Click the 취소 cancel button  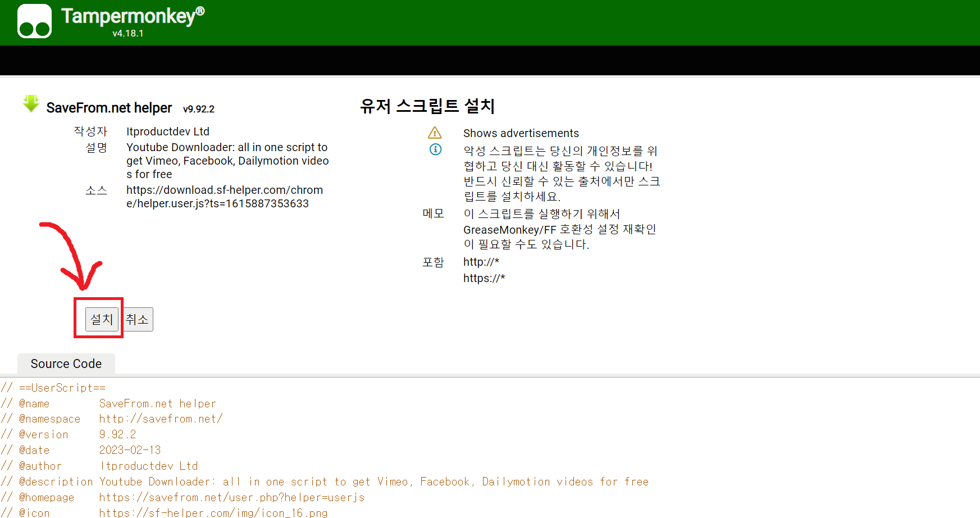pos(138,319)
